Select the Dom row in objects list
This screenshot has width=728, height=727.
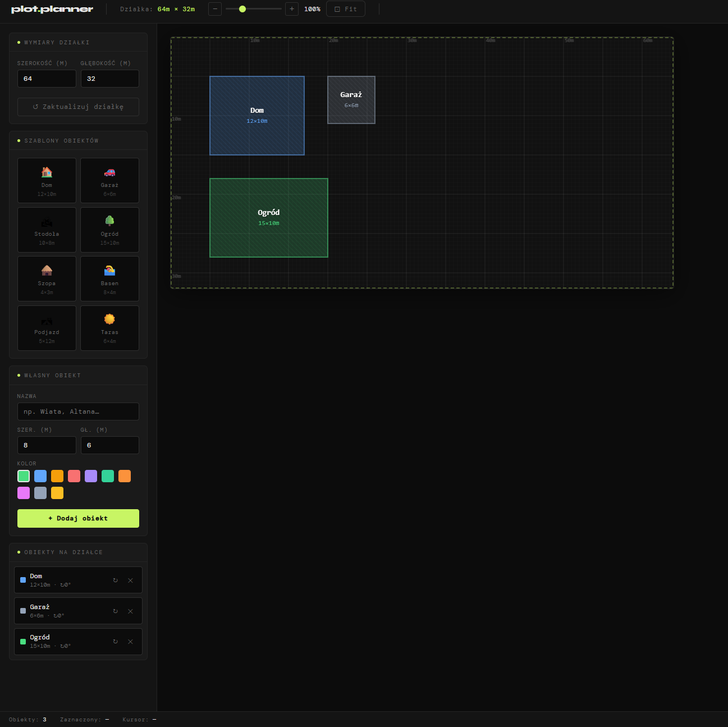pos(78,580)
